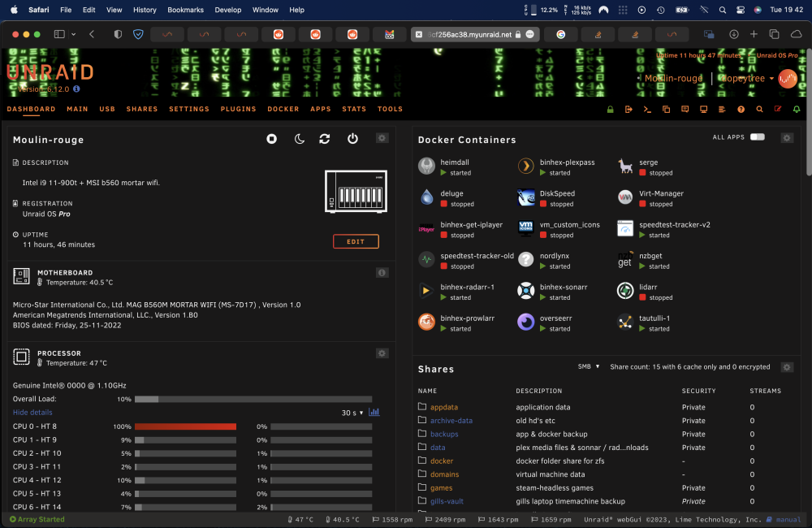Switch to the PLUGINS tab
This screenshot has width=812, height=528.
click(238, 109)
